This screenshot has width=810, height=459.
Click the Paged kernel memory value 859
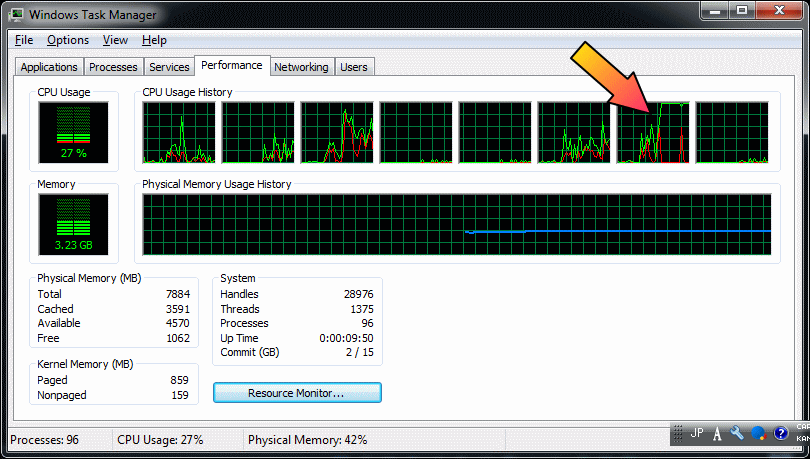tap(179, 380)
